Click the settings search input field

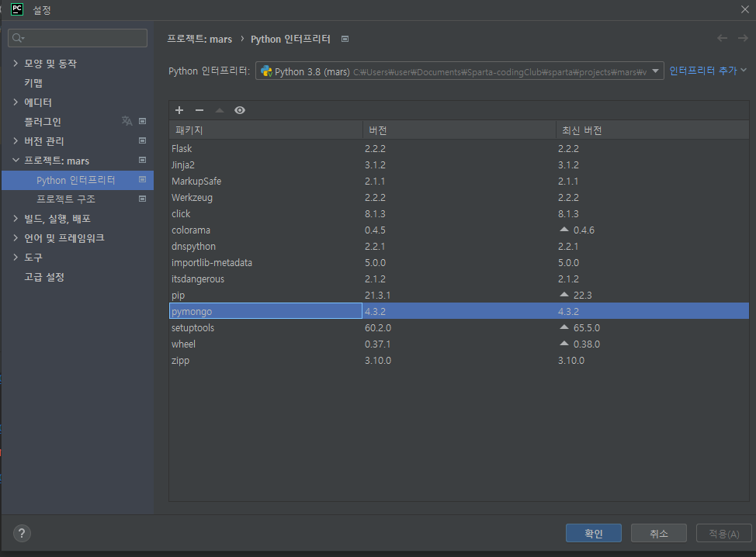(x=78, y=38)
